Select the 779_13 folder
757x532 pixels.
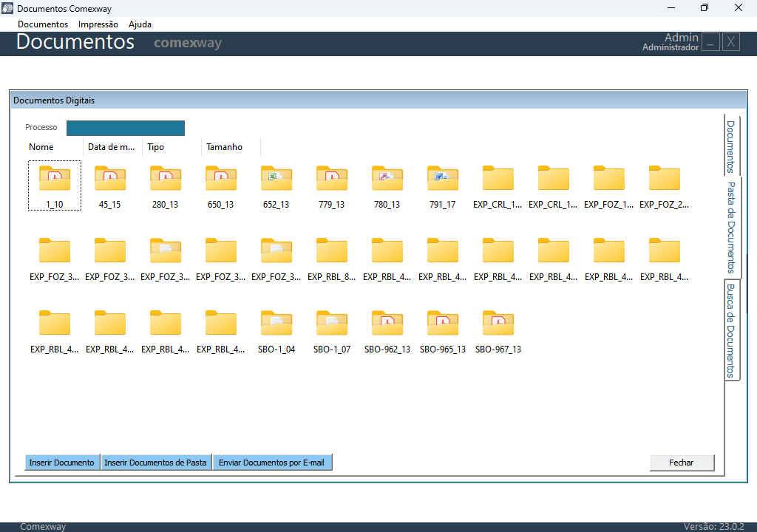(x=332, y=186)
